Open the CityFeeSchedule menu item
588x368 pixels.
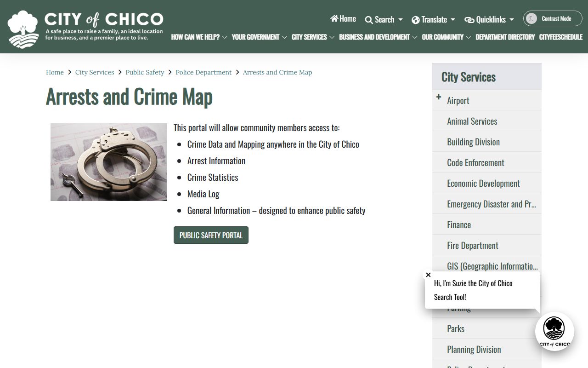pyautogui.click(x=560, y=37)
